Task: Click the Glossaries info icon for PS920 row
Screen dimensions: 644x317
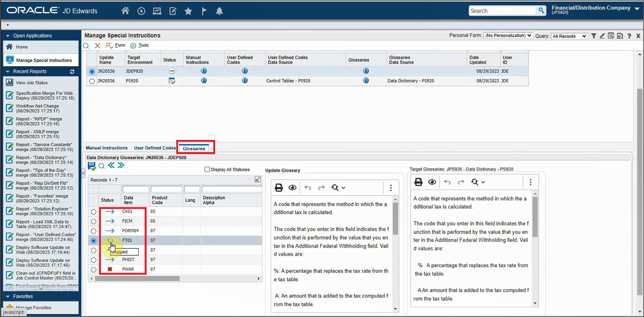Action: coord(366,81)
